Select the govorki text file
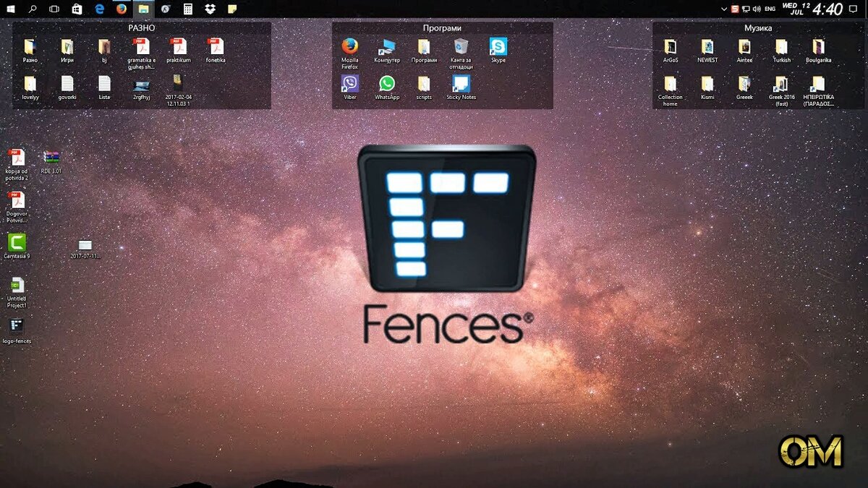The width and height of the screenshot is (868, 488). [67, 87]
